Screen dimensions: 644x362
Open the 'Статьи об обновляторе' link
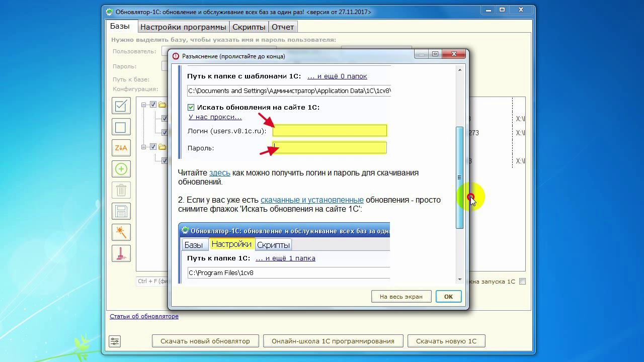(x=144, y=316)
